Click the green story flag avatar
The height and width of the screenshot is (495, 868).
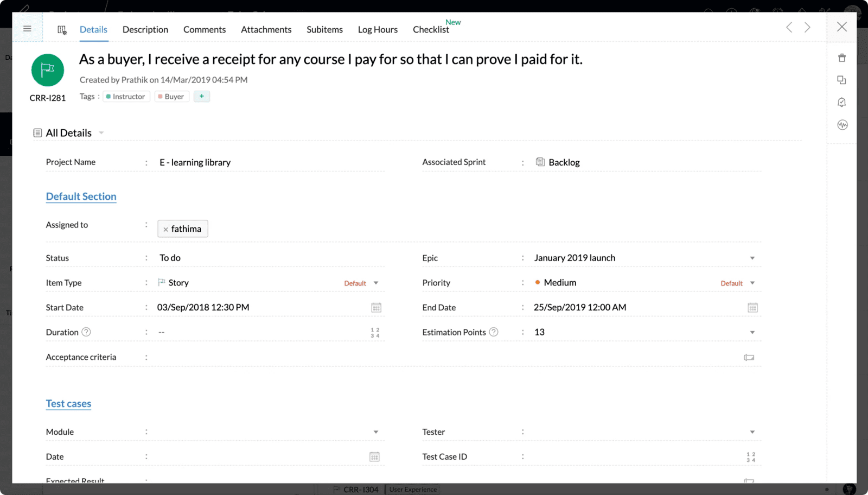(x=48, y=70)
